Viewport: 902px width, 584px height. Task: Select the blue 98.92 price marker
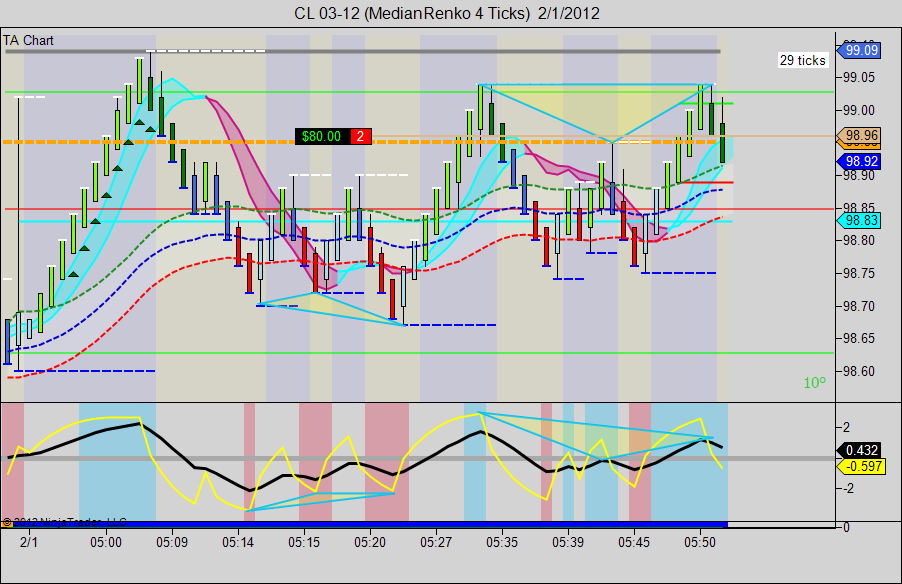[859, 161]
